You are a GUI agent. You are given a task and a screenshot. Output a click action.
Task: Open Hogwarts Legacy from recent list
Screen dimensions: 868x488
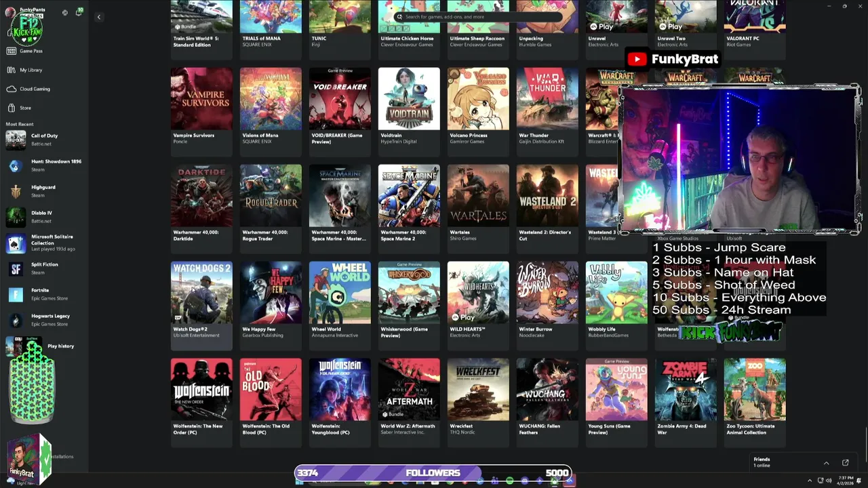coord(44,320)
